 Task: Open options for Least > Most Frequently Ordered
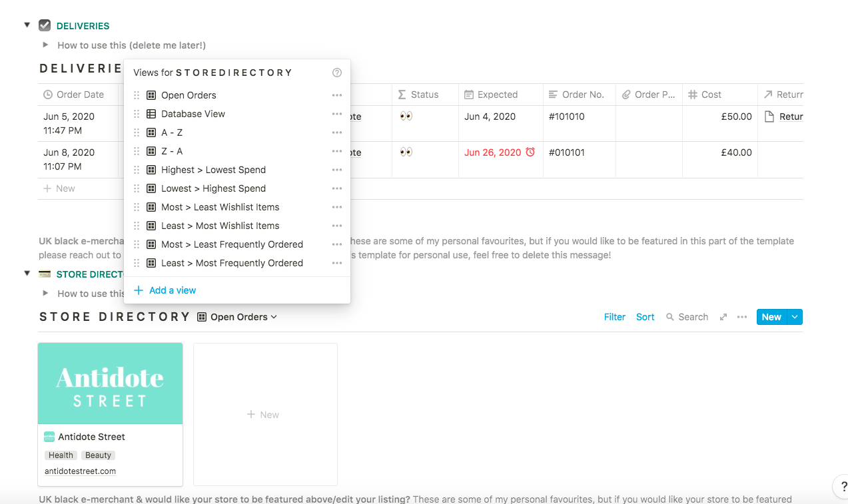click(337, 263)
